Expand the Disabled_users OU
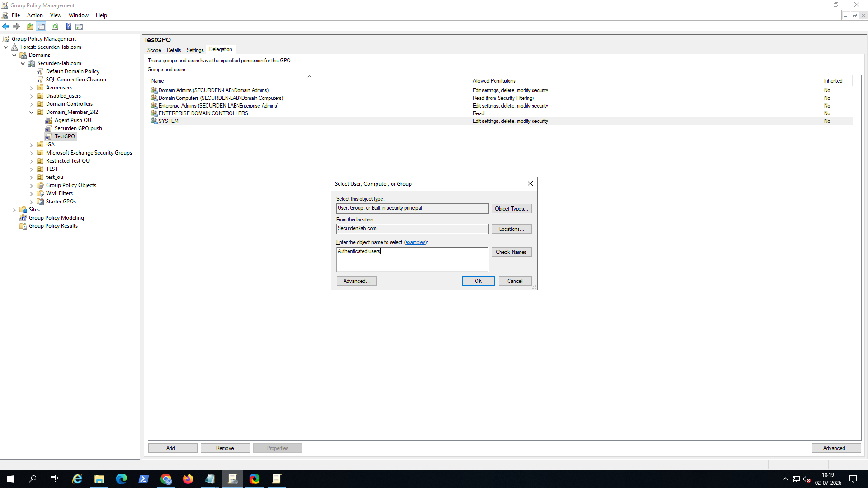Viewport: 868px width, 488px height. click(x=32, y=96)
